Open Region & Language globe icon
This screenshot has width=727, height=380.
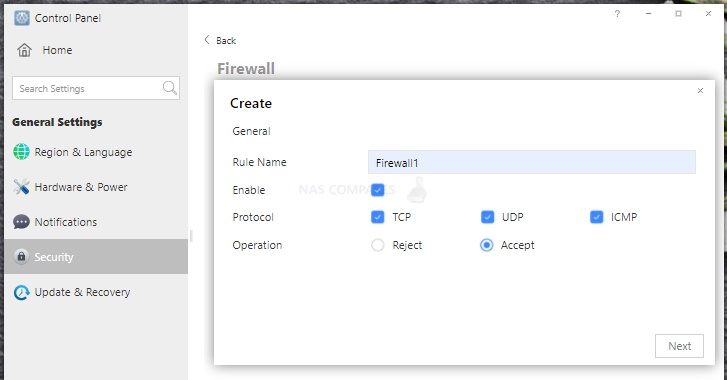coord(21,152)
